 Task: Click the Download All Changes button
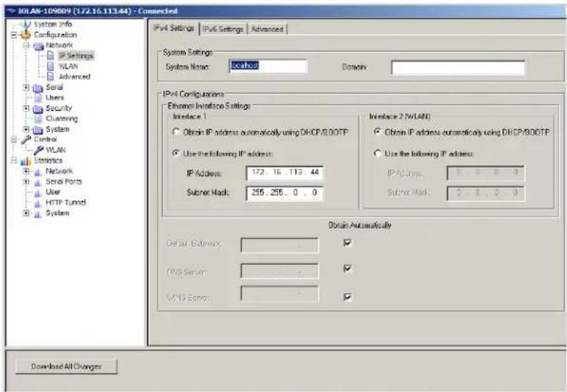(66, 366)
